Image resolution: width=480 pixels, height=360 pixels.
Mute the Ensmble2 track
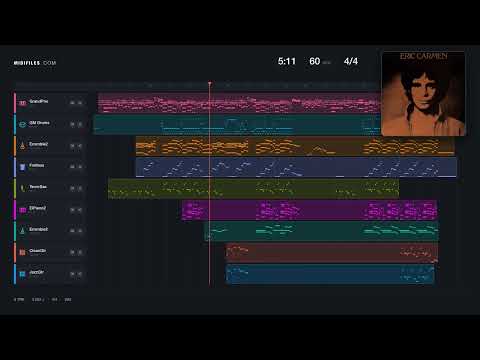[72, 146]
